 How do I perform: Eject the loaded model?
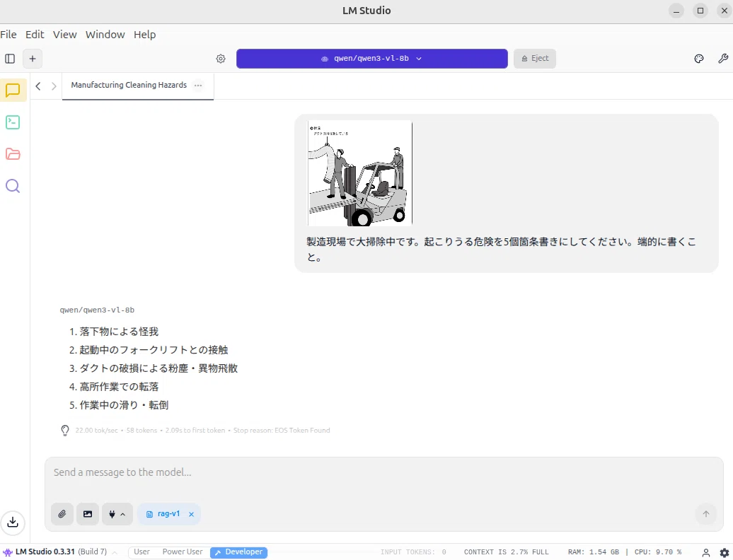[x=535, y=59]
